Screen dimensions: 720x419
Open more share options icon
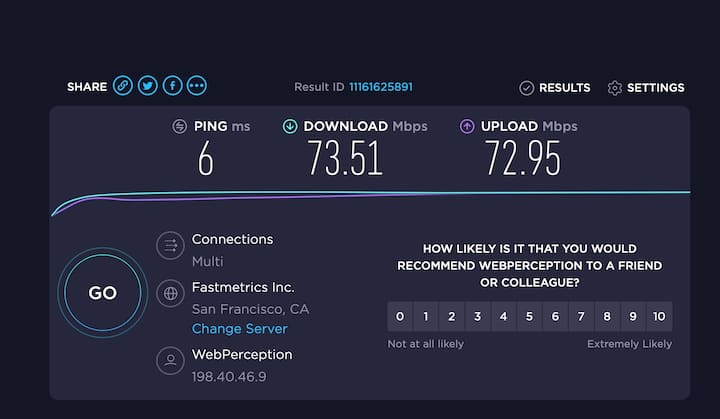pyautogui.click(x=196, y=87)
